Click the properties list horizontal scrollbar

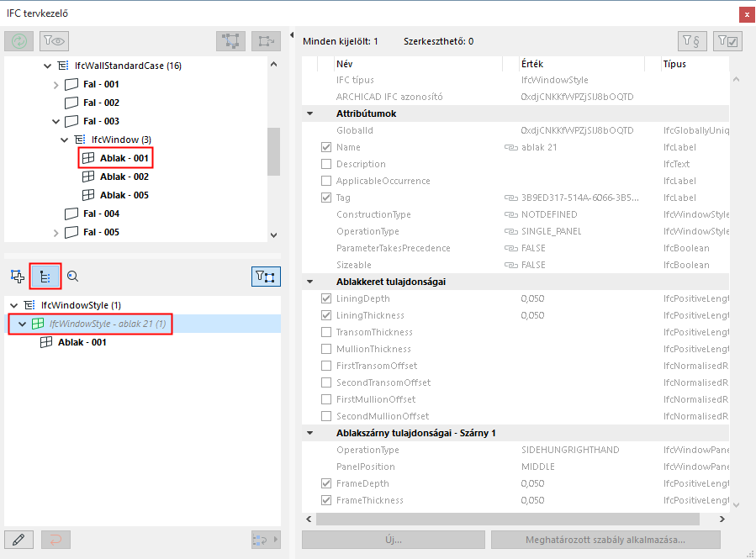pyautogui.click(x=513, y=519)
